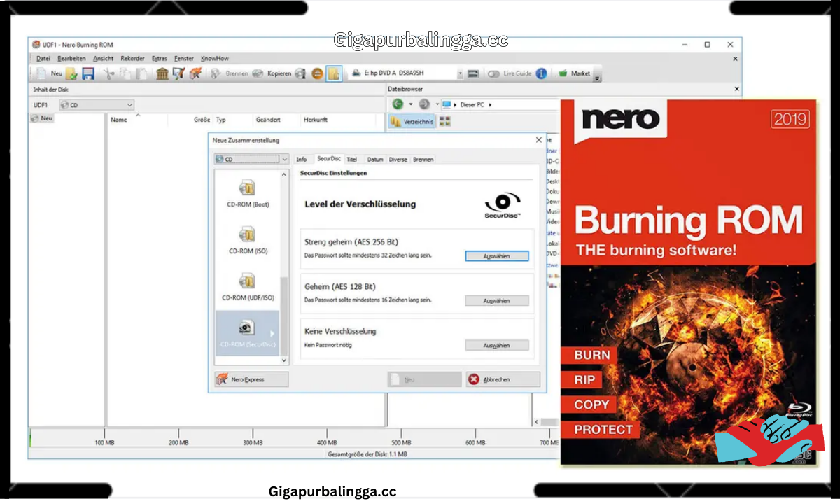Viewport: 840px width, 504px height.
Task: Click the recorder options icon beside drive list
Action: tap(473, 73)
